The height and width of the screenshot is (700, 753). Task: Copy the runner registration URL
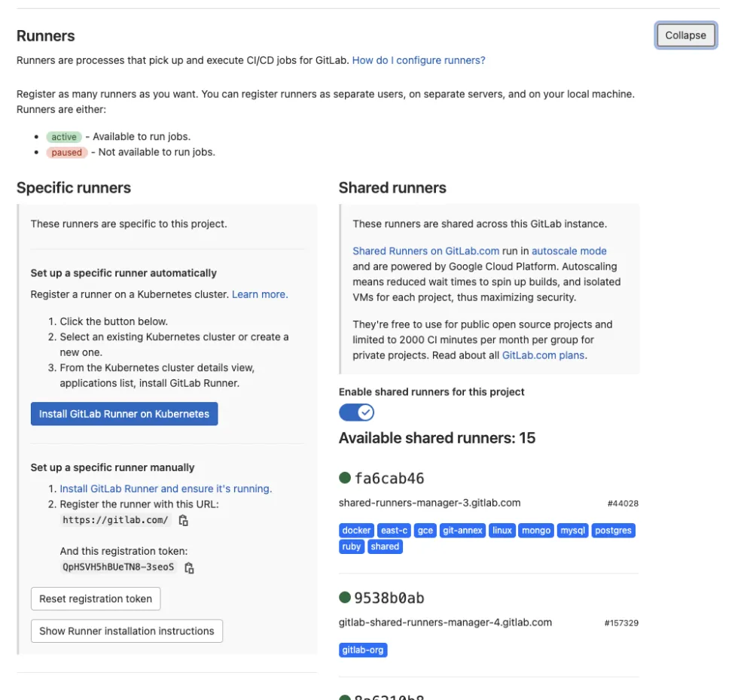point(184,520)
